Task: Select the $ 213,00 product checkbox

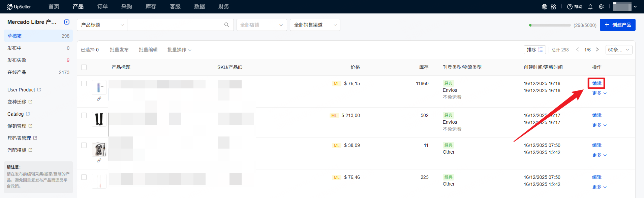Action: [x=84, y=115]
